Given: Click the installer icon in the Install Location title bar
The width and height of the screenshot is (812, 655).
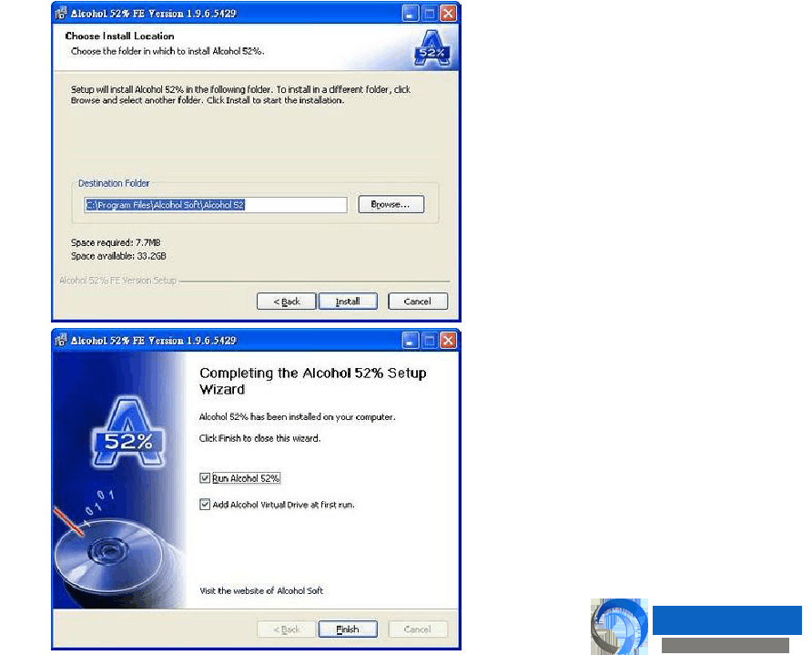Looking at the screenshot, I should [61, 13].
